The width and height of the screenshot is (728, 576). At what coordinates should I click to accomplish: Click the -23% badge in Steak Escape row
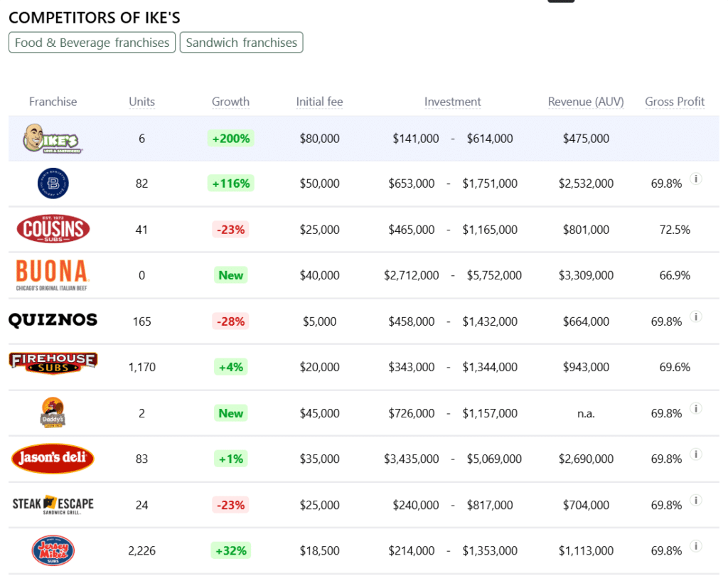pos(231,505)
